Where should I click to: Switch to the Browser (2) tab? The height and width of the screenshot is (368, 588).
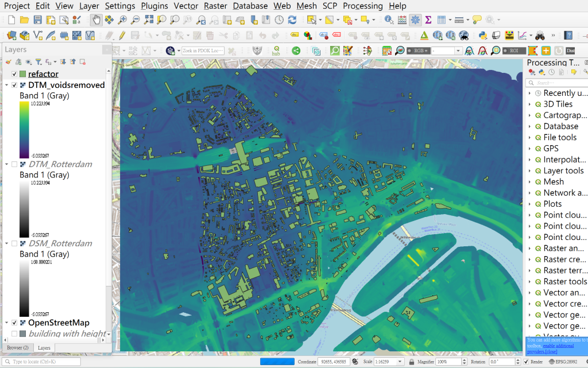(18, 348)
